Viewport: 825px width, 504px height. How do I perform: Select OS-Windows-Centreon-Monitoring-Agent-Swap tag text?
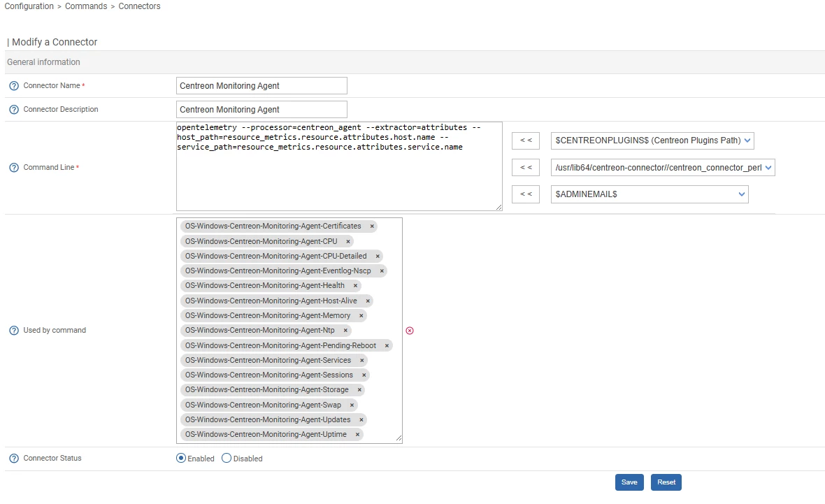tap(263, 405)
